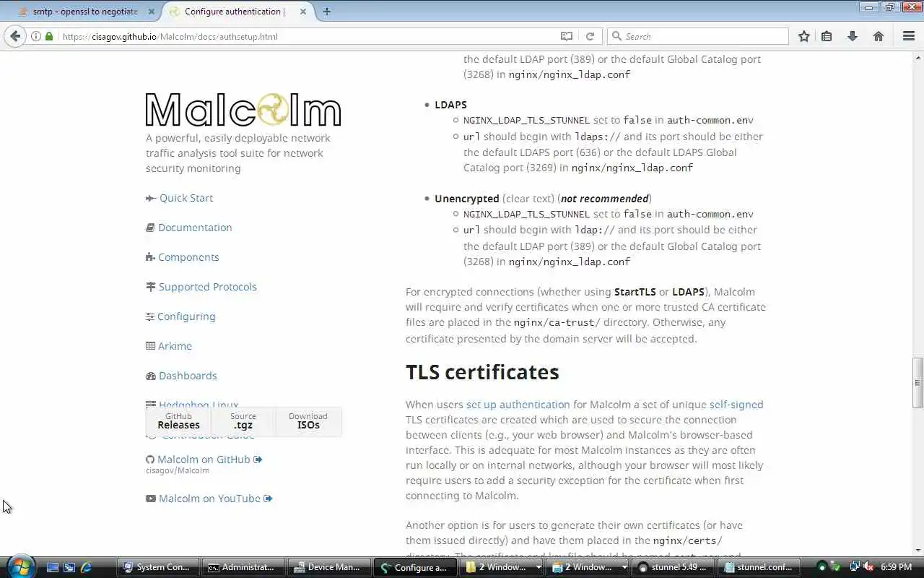Screen dimensions: 924x578
Task: Focus the browser Search box
Action: click(x=699, y=36)
